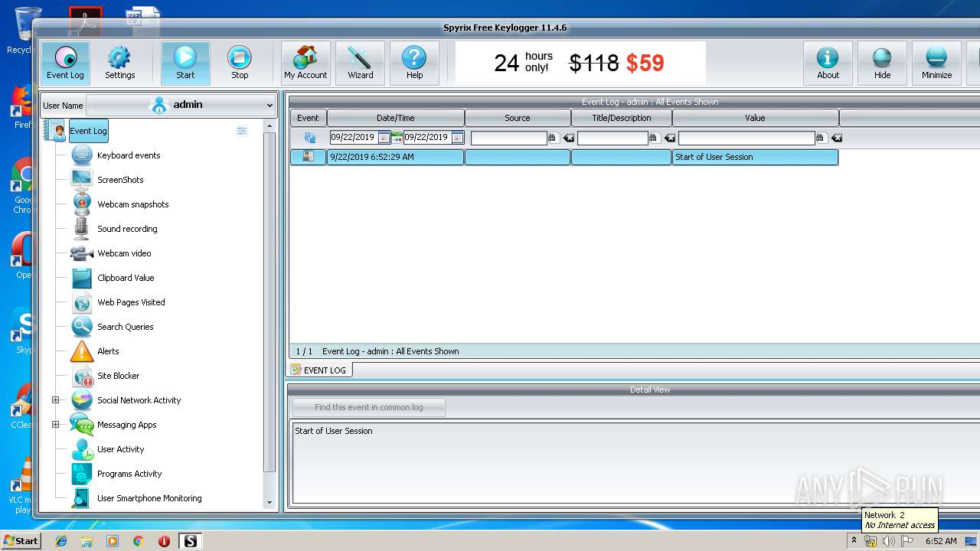Screen dimensions: 980x551
Task: Switch to the EVENT LOG tab
Action: coord(319,370)
